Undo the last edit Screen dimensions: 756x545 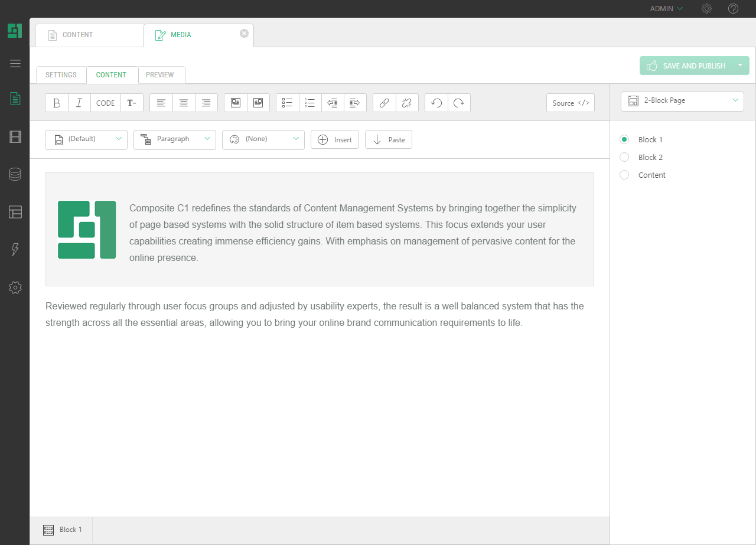click(436, 103)
